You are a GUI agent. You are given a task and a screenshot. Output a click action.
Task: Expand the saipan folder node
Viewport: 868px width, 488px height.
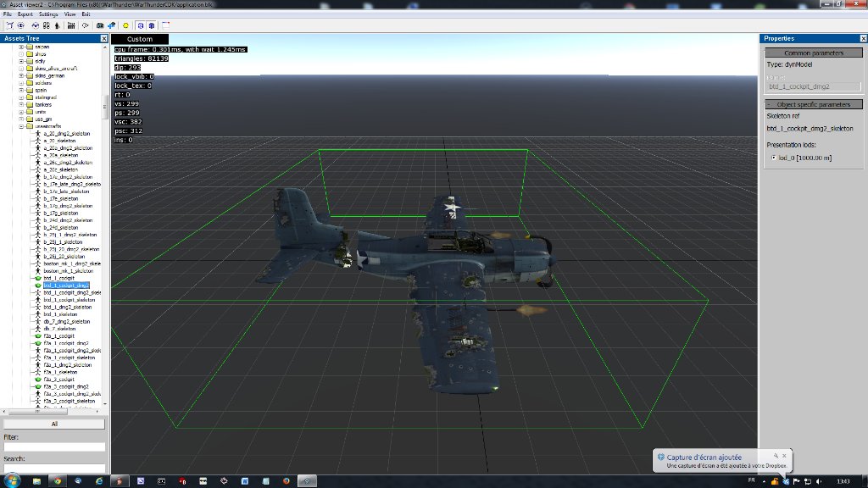(x=21, y=47)
